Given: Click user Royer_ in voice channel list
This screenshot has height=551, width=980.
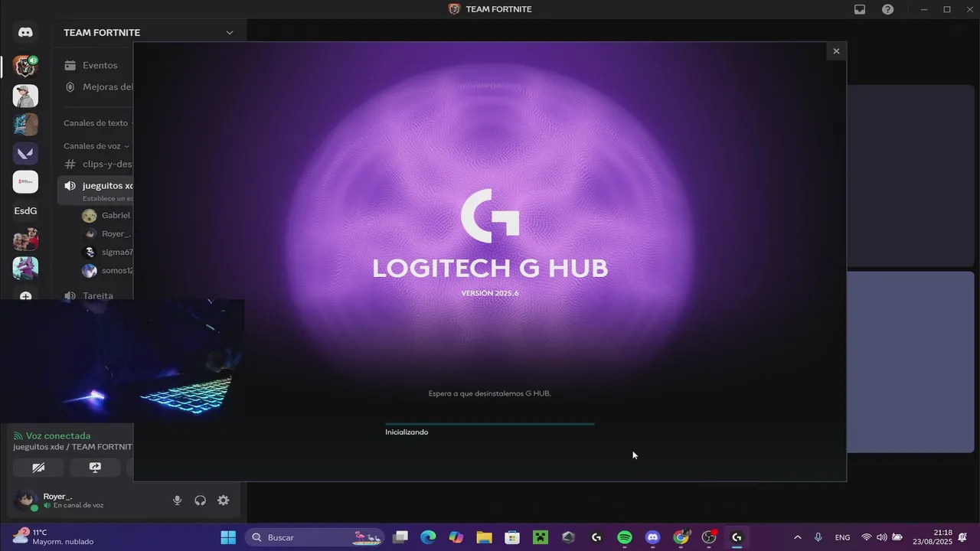Looking at the screenshot, I should click(x=106, y=233).
